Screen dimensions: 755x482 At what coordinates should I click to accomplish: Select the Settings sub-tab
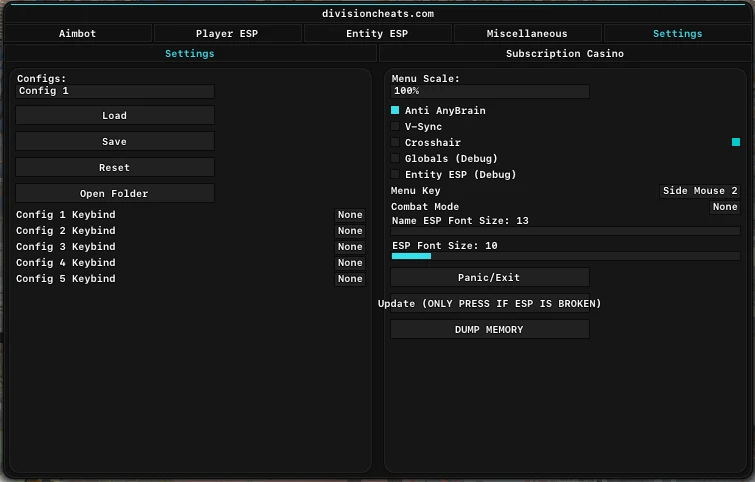[x=190, y=53]
